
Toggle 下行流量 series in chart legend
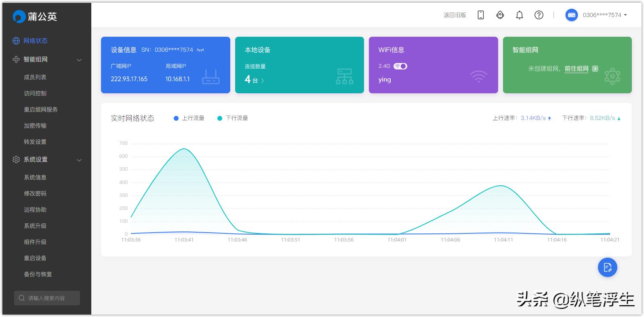(x=232, y=118)
